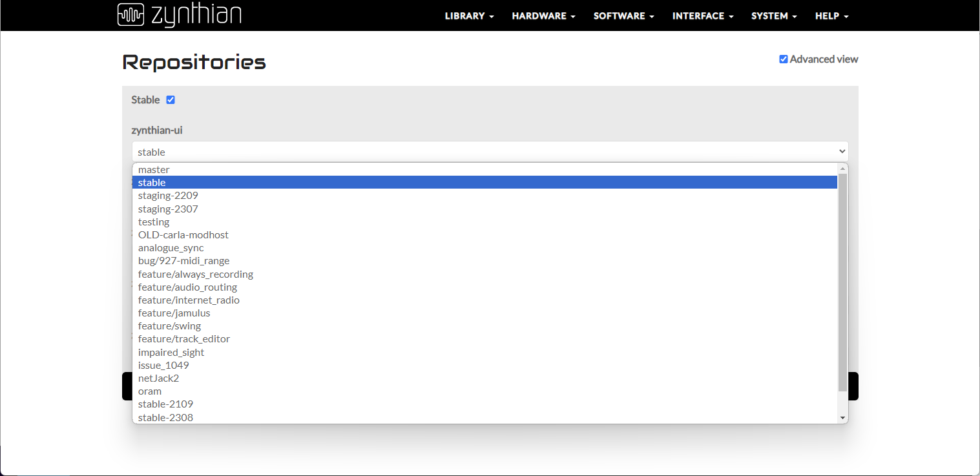Open the LIBRARY menu
980x476 pixels.
pyautogui.click(x=469, y=16)
